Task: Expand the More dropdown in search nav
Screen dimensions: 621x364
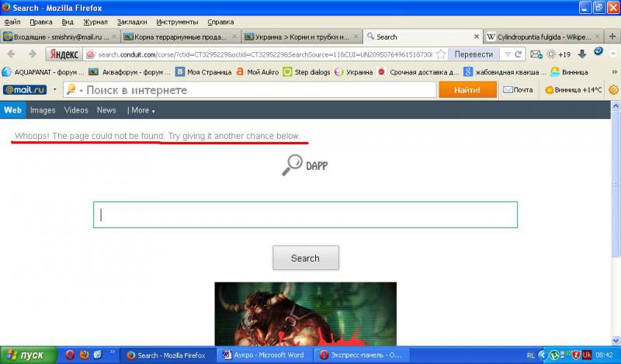Action: pos(141,110)
